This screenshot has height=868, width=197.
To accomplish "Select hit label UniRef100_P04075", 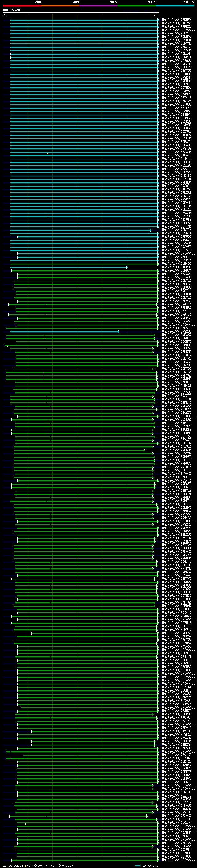I will pos(176,704).
